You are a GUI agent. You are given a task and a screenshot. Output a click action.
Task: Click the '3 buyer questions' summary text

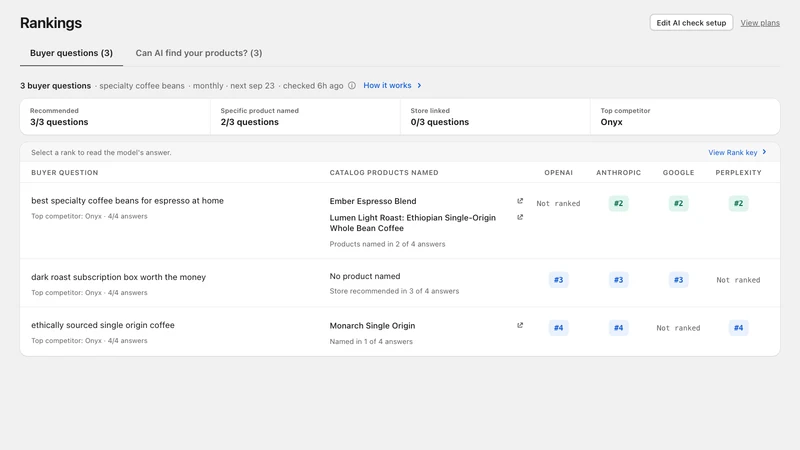coord(56,86)
